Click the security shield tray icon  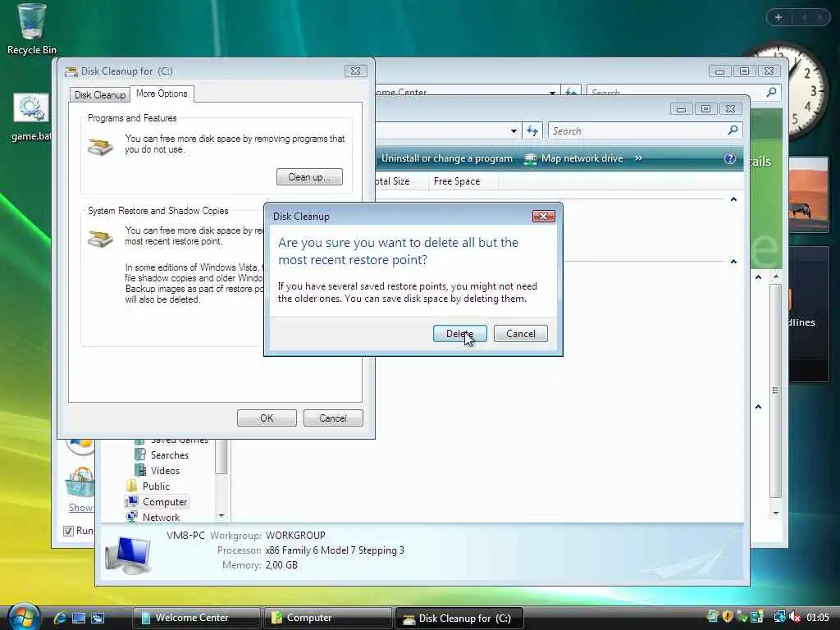727,617
